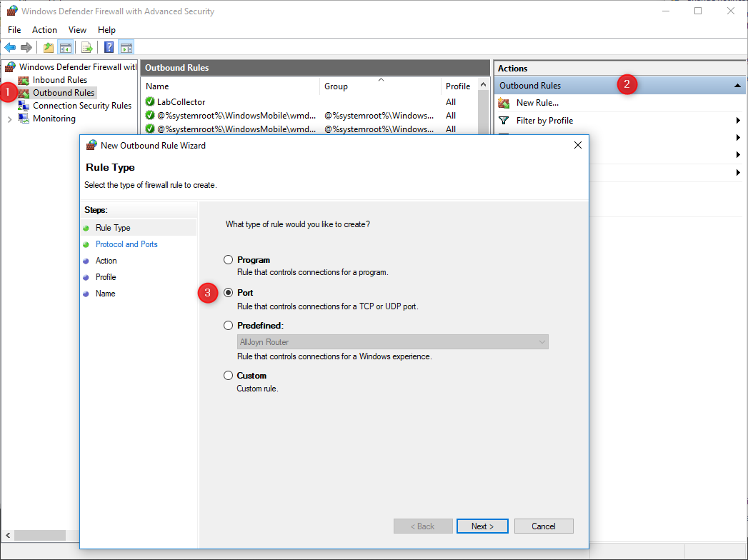Toggle the Show/Hide Action Pane toolbar icon
Viewport: 748px width, 560px height.
pos(126,47)
